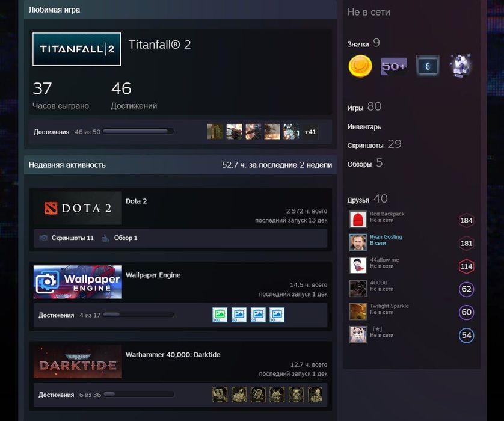This screenshot has width=504, height=421.
Task: Click the fifth Darktide achievement icon
Action: (296, 395)
